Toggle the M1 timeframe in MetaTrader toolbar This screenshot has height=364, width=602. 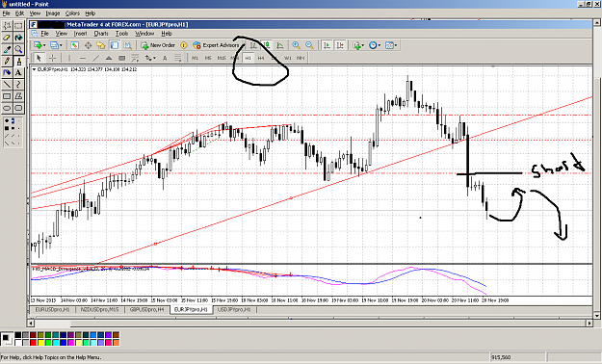tap(195, 58)
